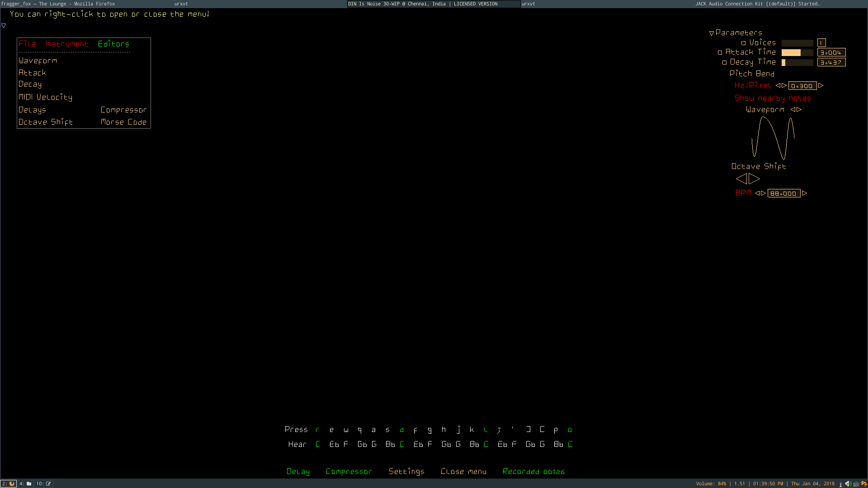
Task: Switch to the DIN Is Noise window tab
Action: pyautogui.click(x=434, y=4)
